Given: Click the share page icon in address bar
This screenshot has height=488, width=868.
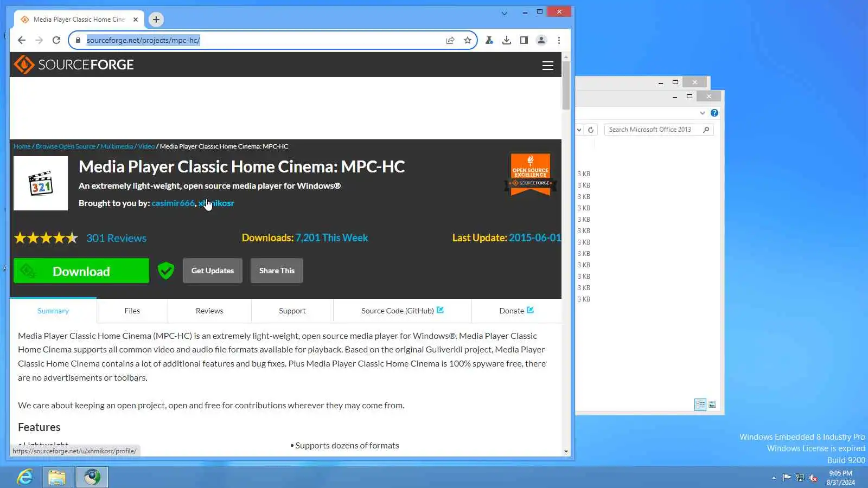Looking at the screenshot, I should point(450,40).
